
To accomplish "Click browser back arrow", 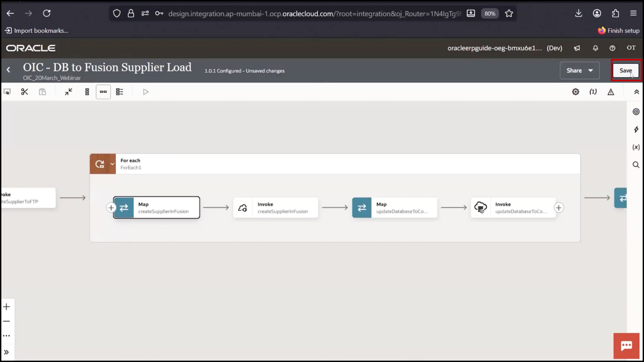I will 10,13.
